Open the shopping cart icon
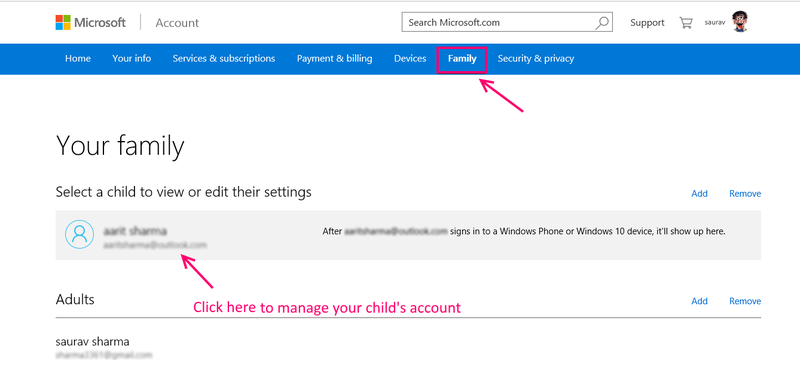800x373 pixels. (x=685, y=22)
